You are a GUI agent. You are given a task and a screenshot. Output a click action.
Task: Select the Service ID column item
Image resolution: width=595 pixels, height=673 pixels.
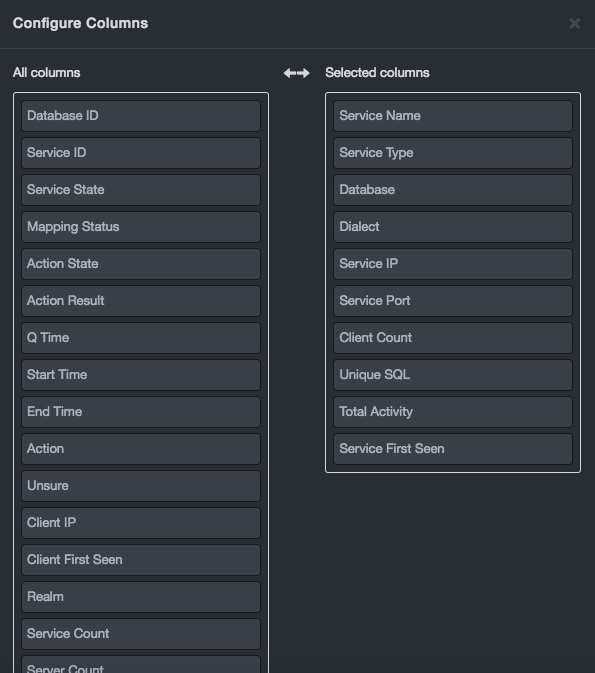coord(141,153)
